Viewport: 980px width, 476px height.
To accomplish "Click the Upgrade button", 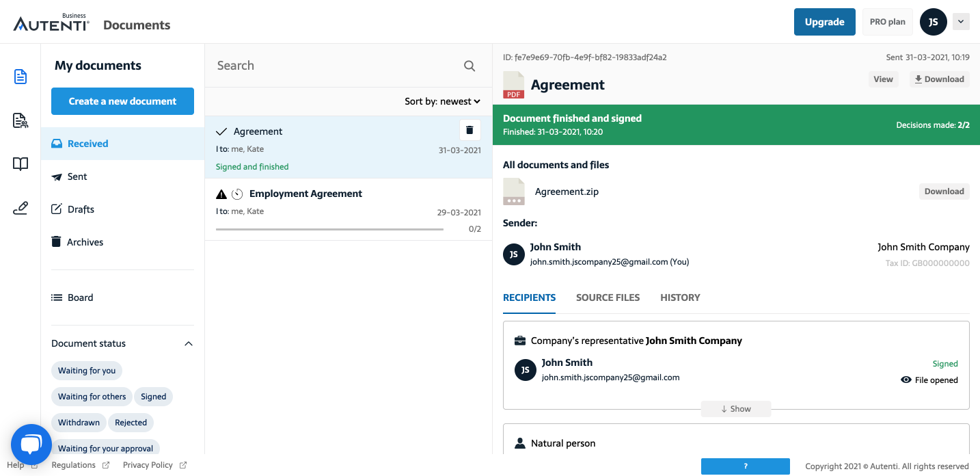I will click(825, 22).
